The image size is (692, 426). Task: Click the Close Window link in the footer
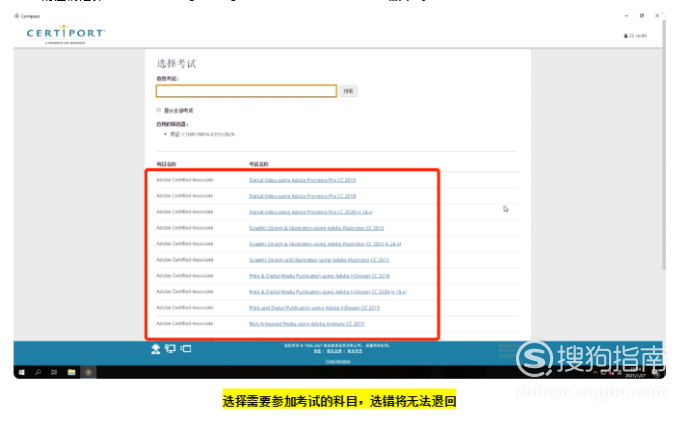(338, 361)
